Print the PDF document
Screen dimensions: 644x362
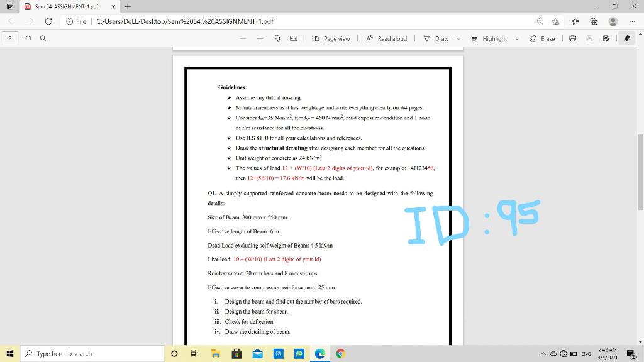click(572, 38)
